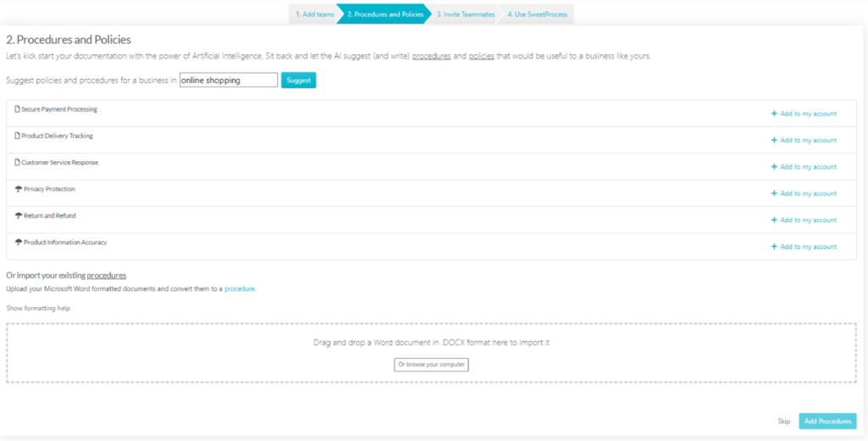Click the DOCX drag and drop zone text
The width and height of the screenshot is (868, 441).
coord(431,343)
